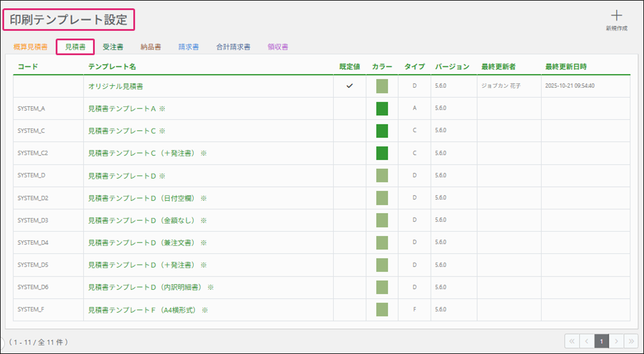
Task: Click the light green swatch for オリジナル見積書
Action: pyautogui.click(x=382, y=86)
